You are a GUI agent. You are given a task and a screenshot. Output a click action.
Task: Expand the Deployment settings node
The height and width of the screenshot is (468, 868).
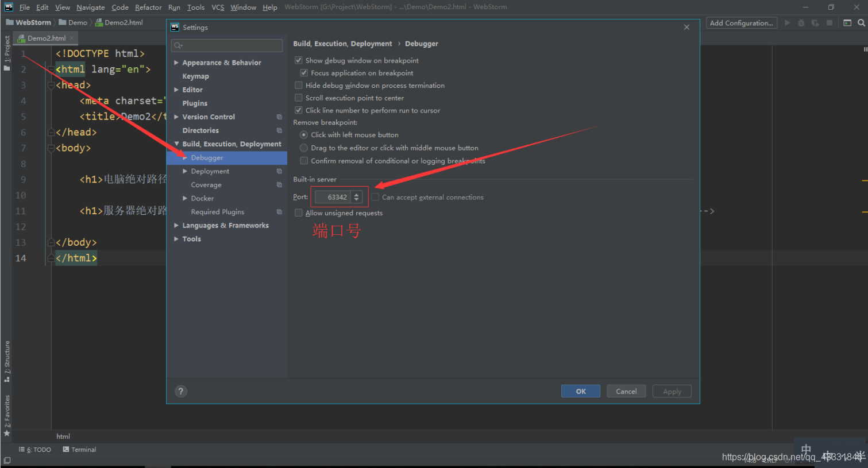click(x=185, y=171)
